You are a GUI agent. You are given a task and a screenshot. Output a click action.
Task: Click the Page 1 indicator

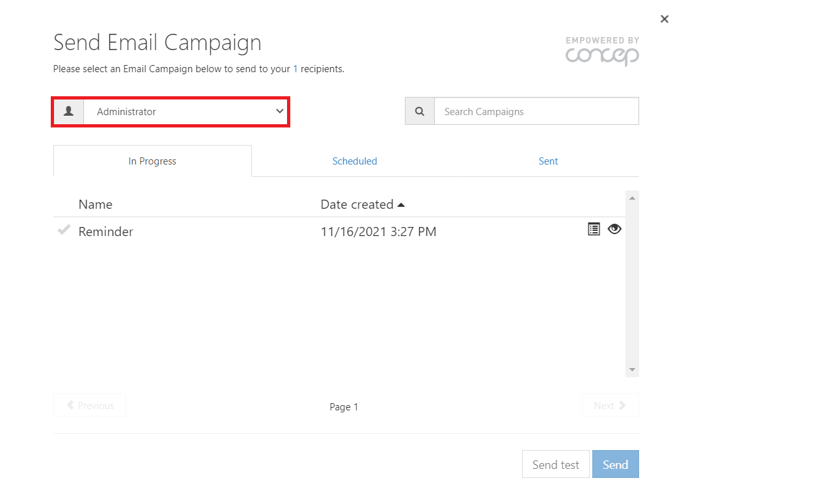[344, 407]
